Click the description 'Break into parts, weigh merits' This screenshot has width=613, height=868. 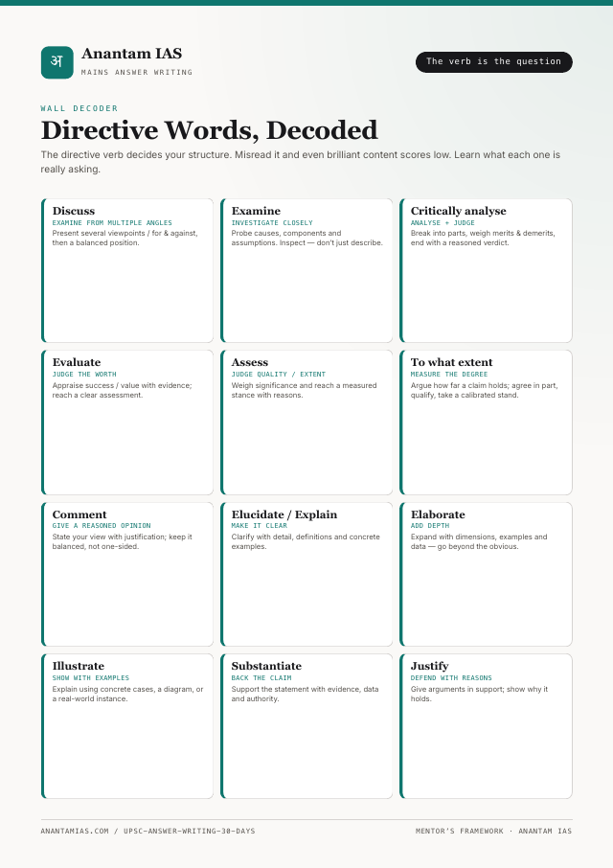click(x=483, y=238)
